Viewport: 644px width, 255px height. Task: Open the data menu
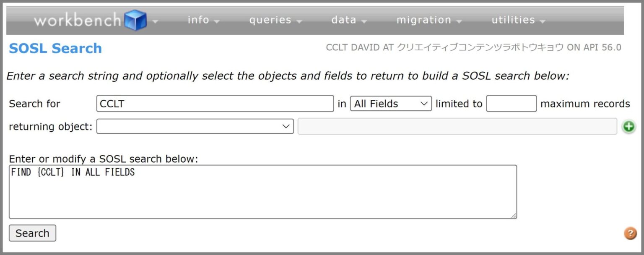click(344, 19)
